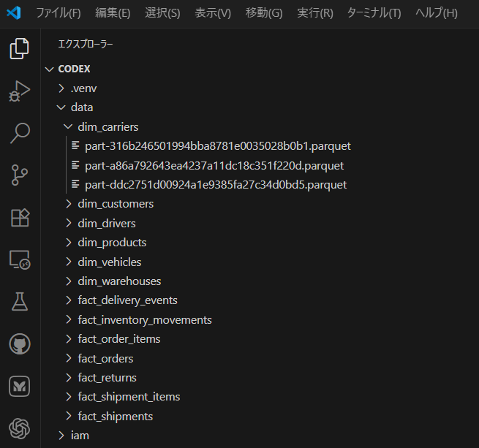
Task: Open the 移動(G) menu
Action: 264,13
